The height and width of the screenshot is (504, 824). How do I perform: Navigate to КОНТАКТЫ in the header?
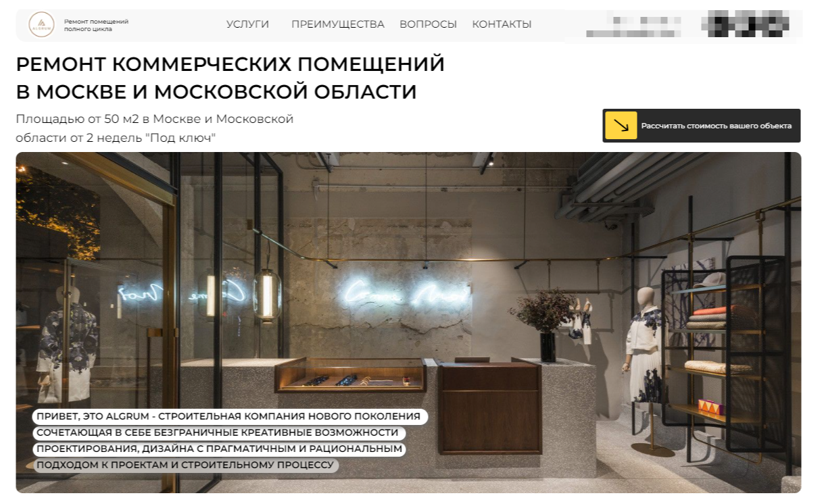click(502, 24)
